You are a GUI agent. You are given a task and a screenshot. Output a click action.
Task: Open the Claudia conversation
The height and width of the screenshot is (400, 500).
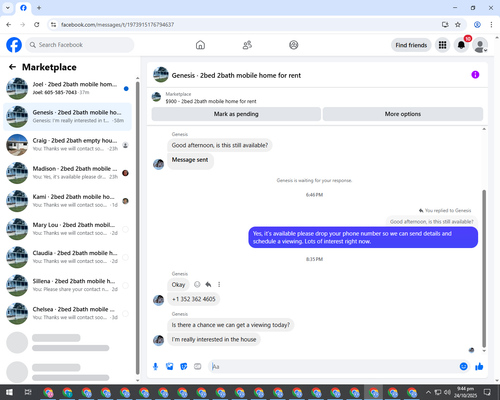pyautogui.click(x=67, y=257)
